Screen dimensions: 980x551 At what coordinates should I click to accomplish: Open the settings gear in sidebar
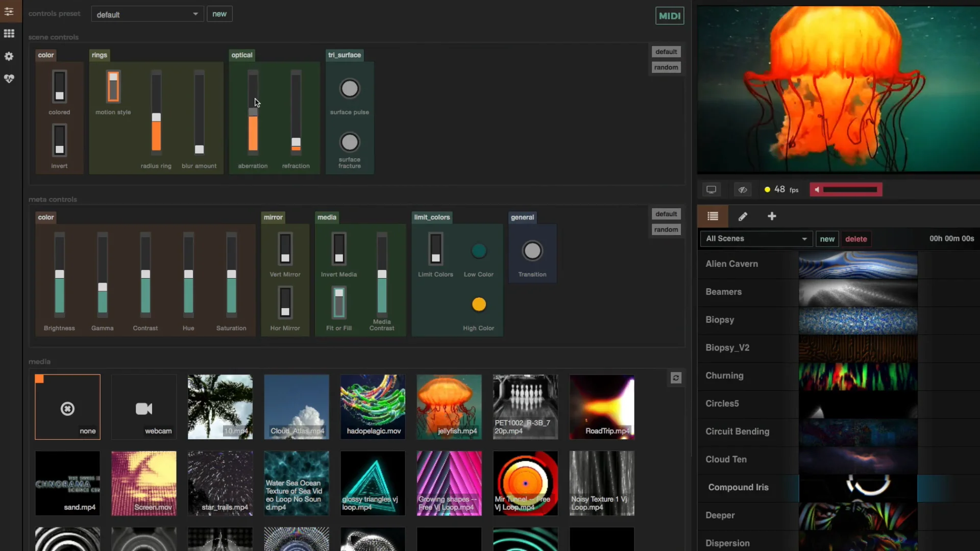pyautogui.click(x=9, y=56)
